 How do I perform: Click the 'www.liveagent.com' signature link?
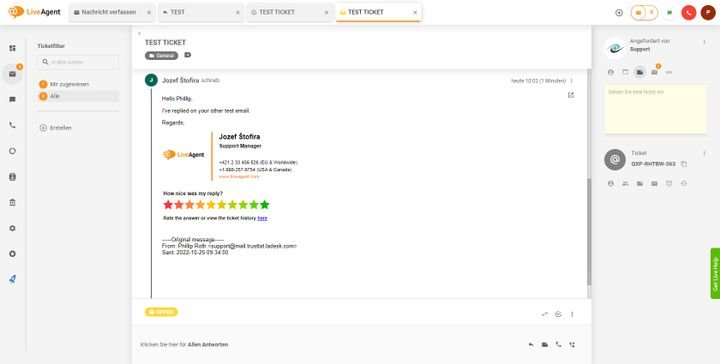239,176
